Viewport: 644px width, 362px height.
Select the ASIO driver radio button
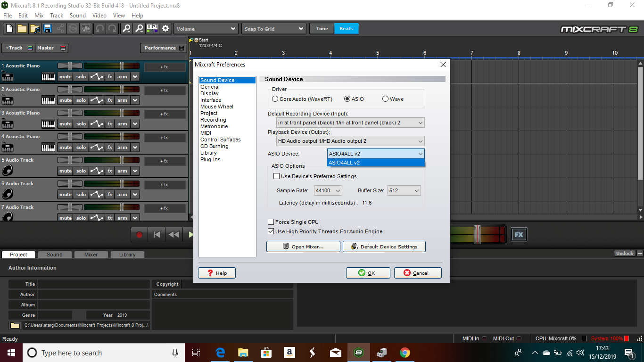(x=347, y=99)
